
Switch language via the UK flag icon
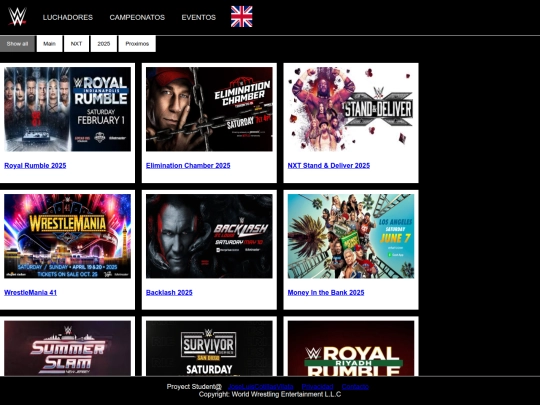[x=241, y=17]
